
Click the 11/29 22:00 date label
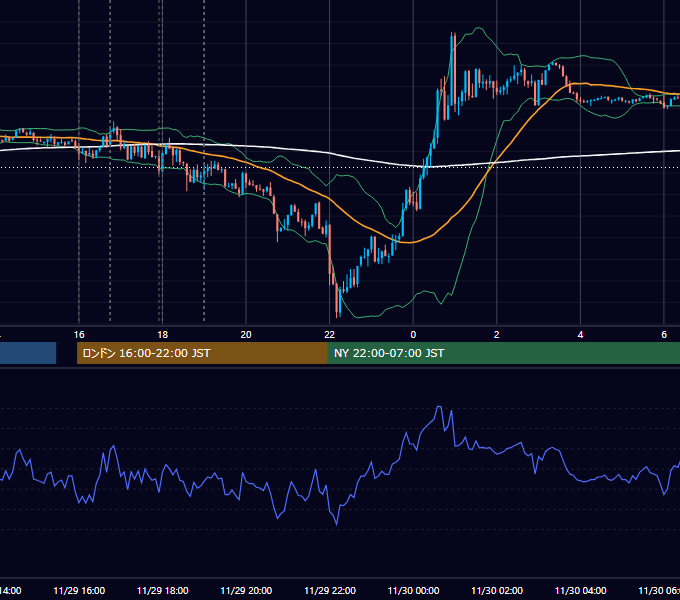coord(330,590)
